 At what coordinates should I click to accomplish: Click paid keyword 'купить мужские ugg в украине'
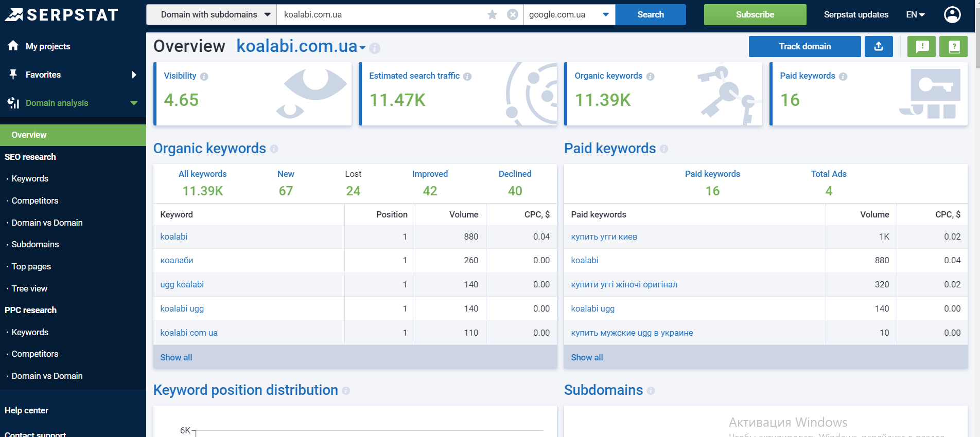[632, 333]
